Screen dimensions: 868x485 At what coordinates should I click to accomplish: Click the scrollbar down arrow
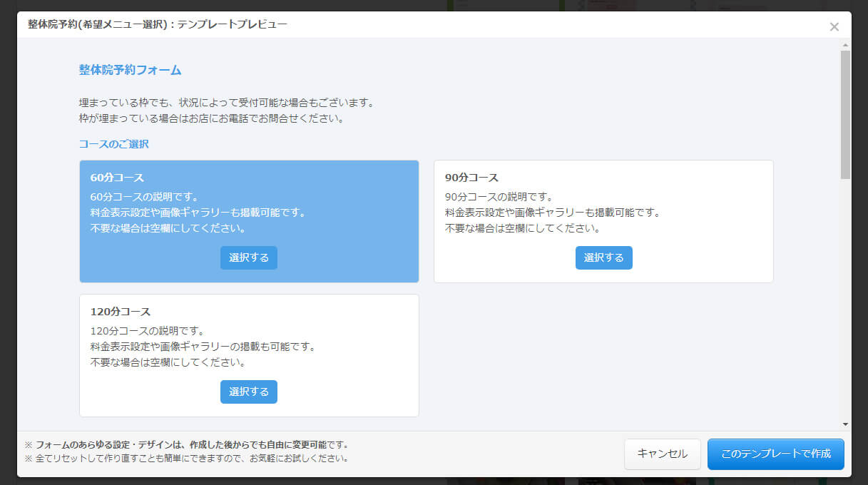[846, 424]
